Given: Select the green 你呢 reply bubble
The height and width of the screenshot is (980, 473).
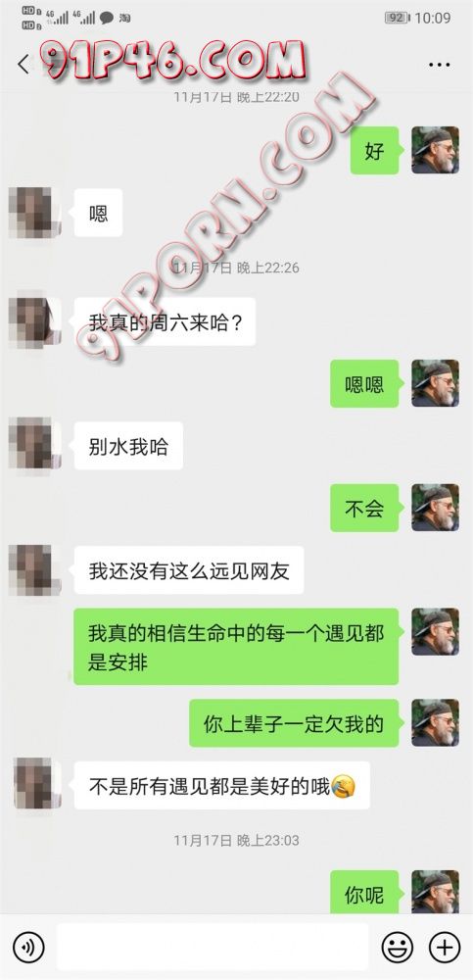Looking at the screenshot, I should coord(364,894).
